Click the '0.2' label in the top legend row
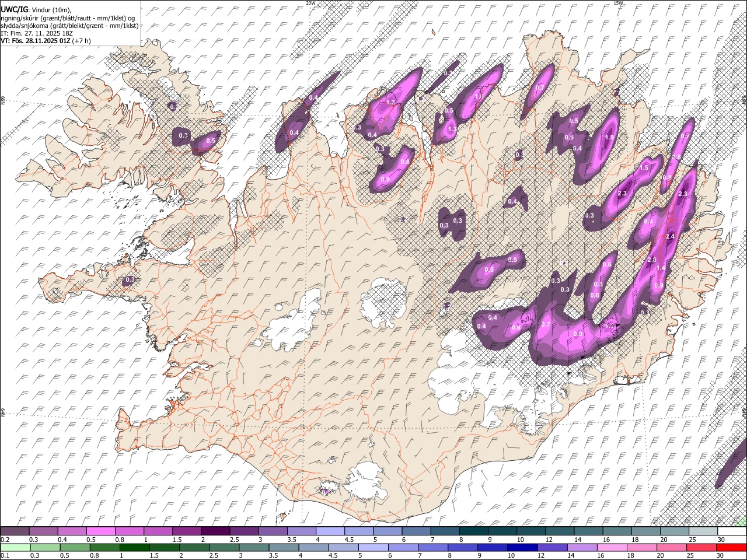 pyautogui.click(x=5, y=540)
